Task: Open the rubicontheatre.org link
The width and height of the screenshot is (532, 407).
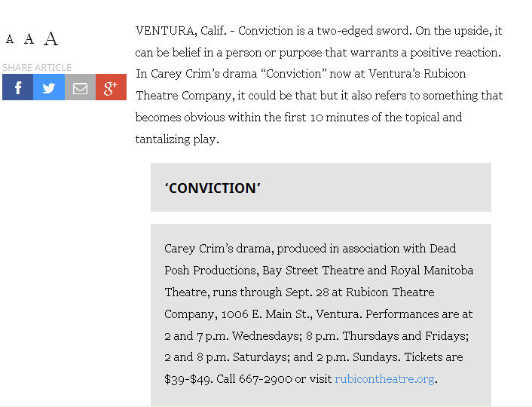Action: pos(384,378)
